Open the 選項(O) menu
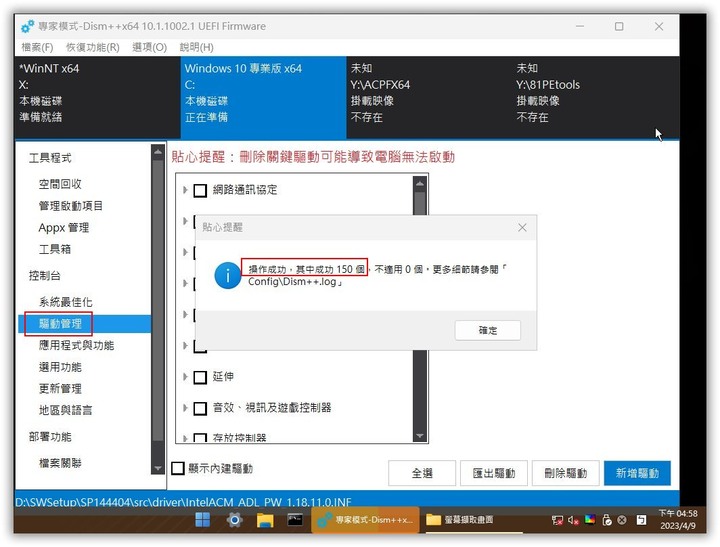The image size is (720, 547). 149,47
